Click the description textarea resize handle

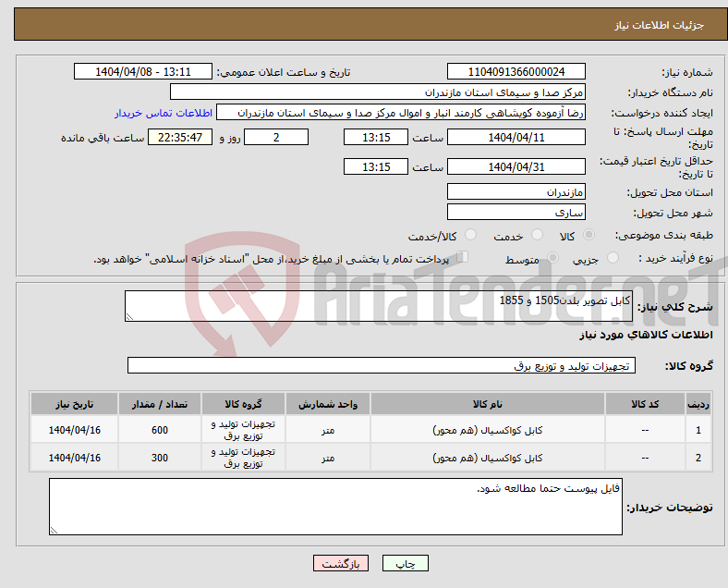click(x=129, y=317)
